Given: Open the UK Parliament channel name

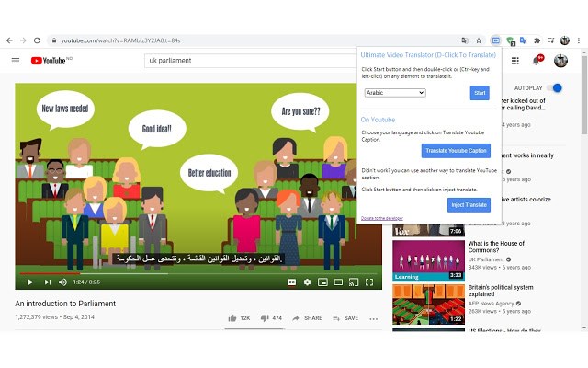Looking at the screenshot, I should click(x=486, y=259).
